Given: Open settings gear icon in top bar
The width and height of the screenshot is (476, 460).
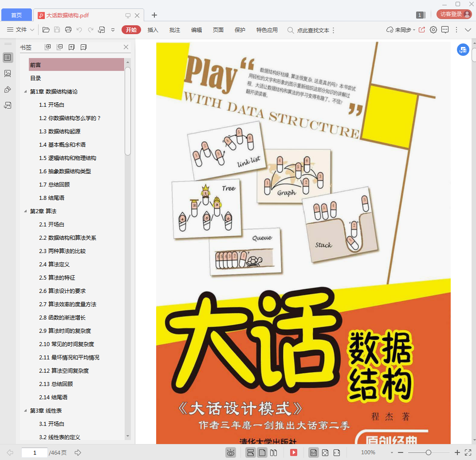Looking at the screenshot, I should coord(433,30).
